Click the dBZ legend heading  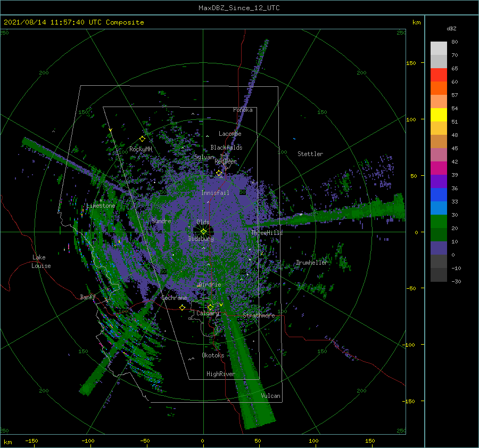click(x=451, y=28)
